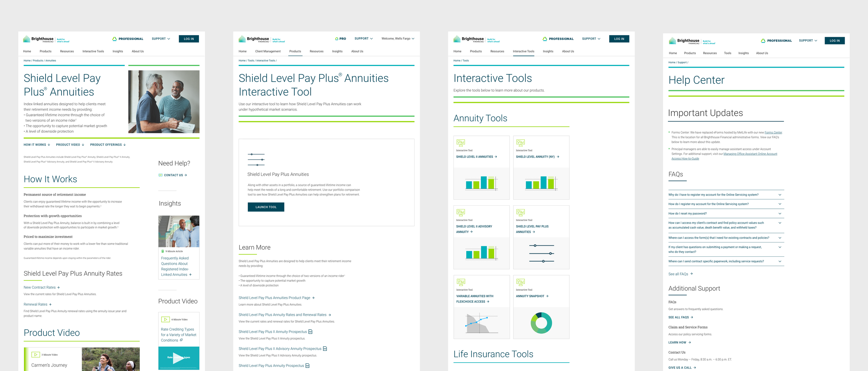
Task: Click the Shield Level Pay Plus Annuities tool icon
Action: click(520, 212)
